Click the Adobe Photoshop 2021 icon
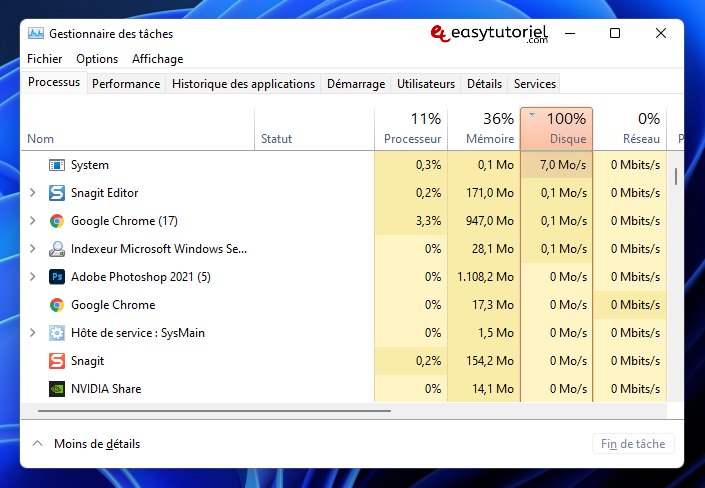This screenshot has height=488, width=705. [57, 277]
